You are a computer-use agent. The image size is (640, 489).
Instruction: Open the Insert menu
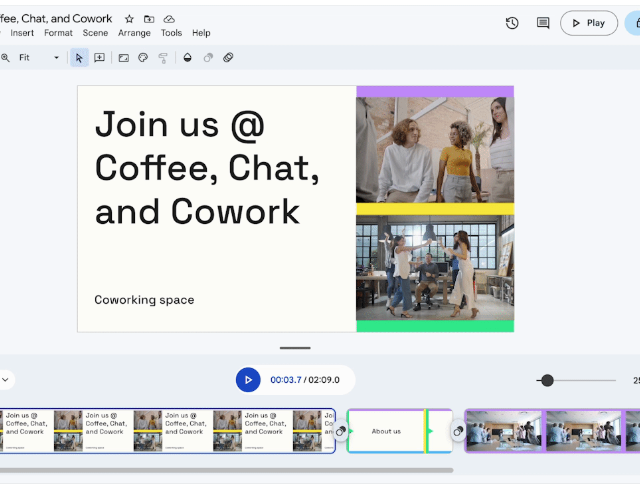click(x=22, y=33)
